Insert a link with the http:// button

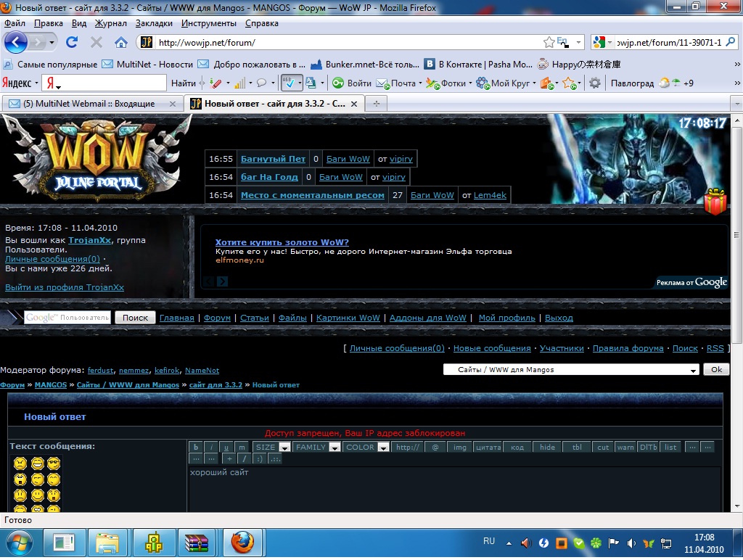pos(408,447)
